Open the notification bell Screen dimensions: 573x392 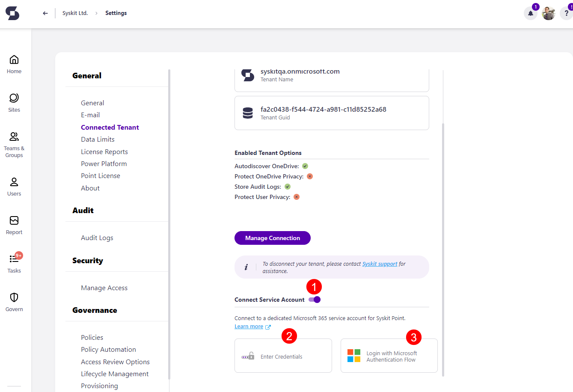tap(530, 13)
